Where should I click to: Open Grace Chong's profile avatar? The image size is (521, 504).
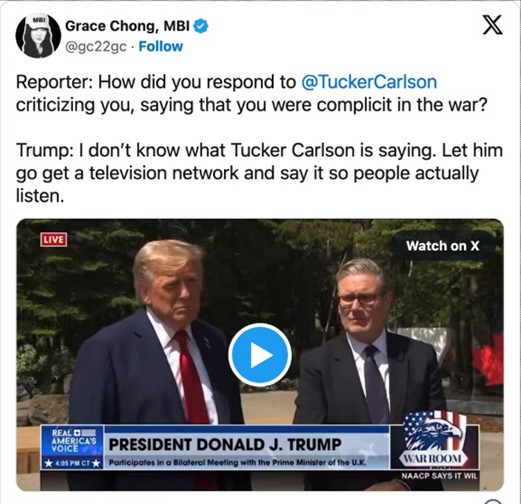38,35
